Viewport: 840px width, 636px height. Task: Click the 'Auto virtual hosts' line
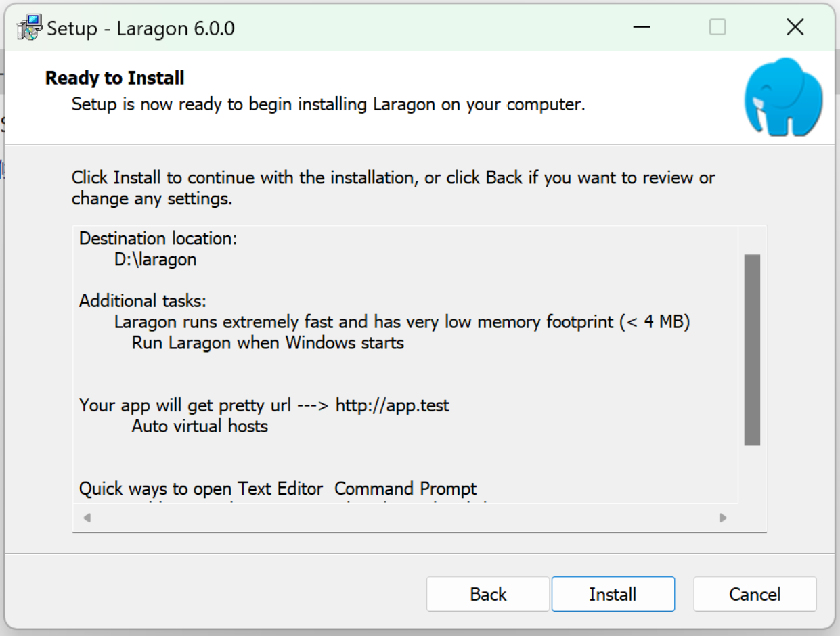click(200, 426)
